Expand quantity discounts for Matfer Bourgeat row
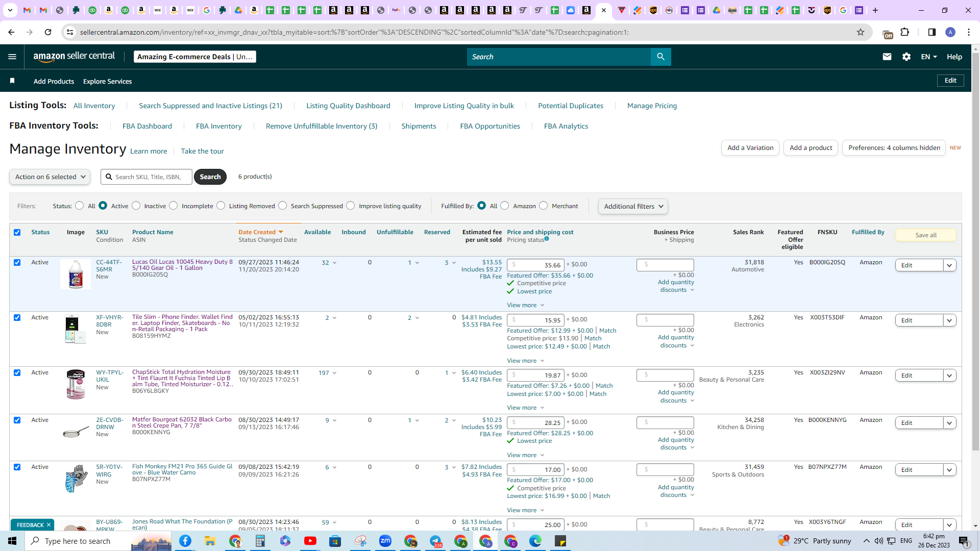 coord(676,444)
